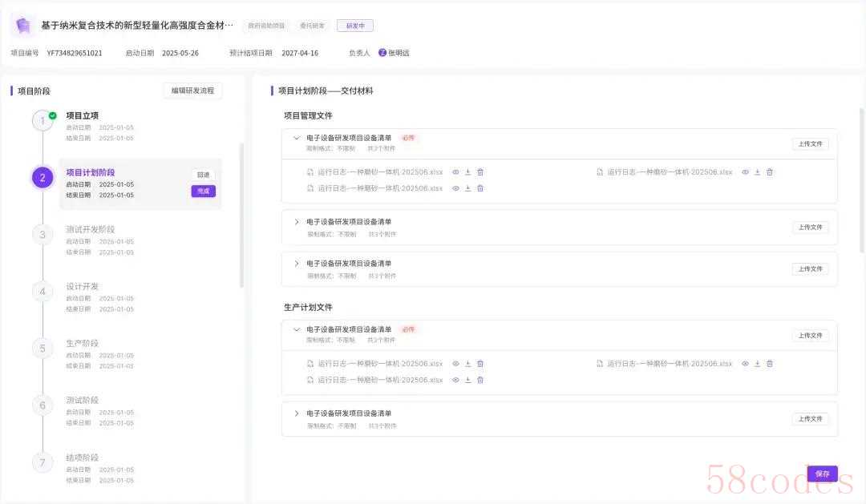Image resolution: width=866 pixels, height=504 pixels.
Task: Delete the right-column file under 生产计划文件
Action: pos(770,364)
